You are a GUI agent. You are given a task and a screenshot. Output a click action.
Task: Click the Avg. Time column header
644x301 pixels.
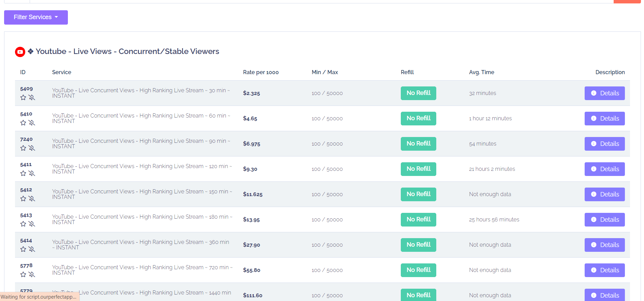point(481,72)
